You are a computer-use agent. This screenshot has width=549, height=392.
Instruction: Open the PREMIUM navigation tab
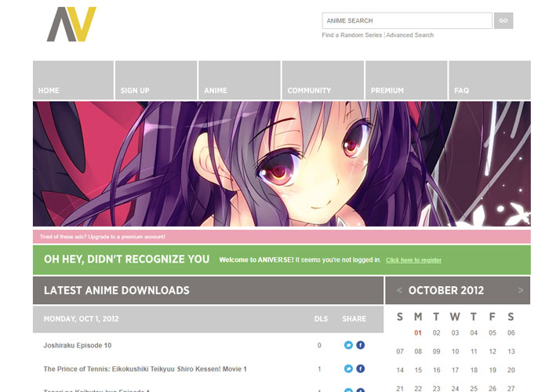(x=406, y=80)
